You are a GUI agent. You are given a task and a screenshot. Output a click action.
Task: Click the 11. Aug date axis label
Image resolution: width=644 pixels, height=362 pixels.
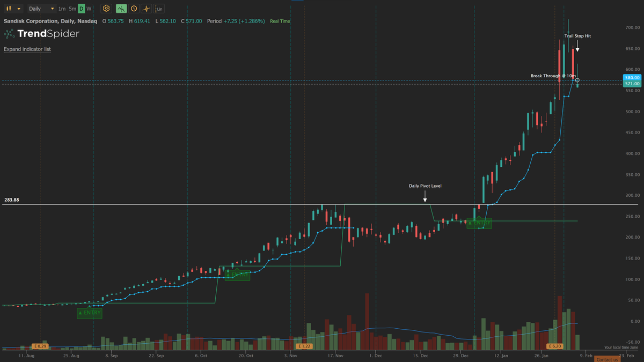[x=27, y=355]
